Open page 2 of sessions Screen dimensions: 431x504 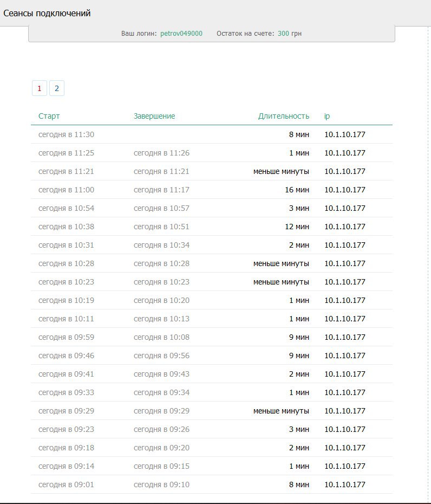point(57,88)
